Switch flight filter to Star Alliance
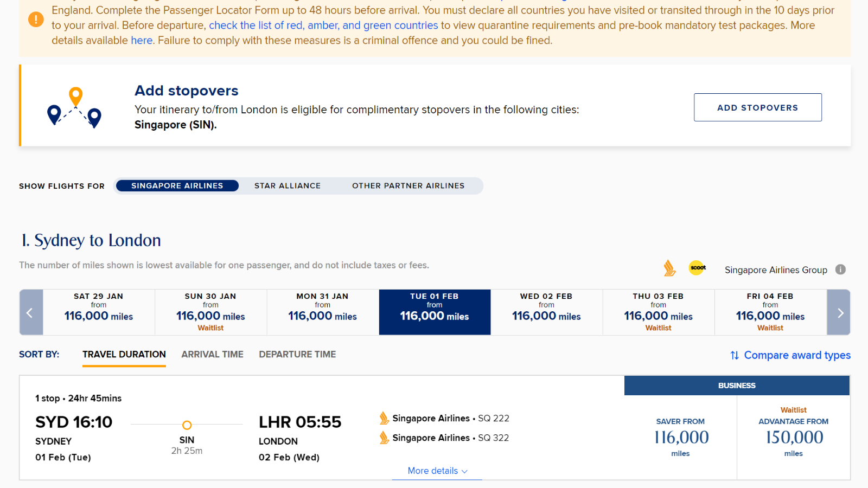 [x=288, y=186]
